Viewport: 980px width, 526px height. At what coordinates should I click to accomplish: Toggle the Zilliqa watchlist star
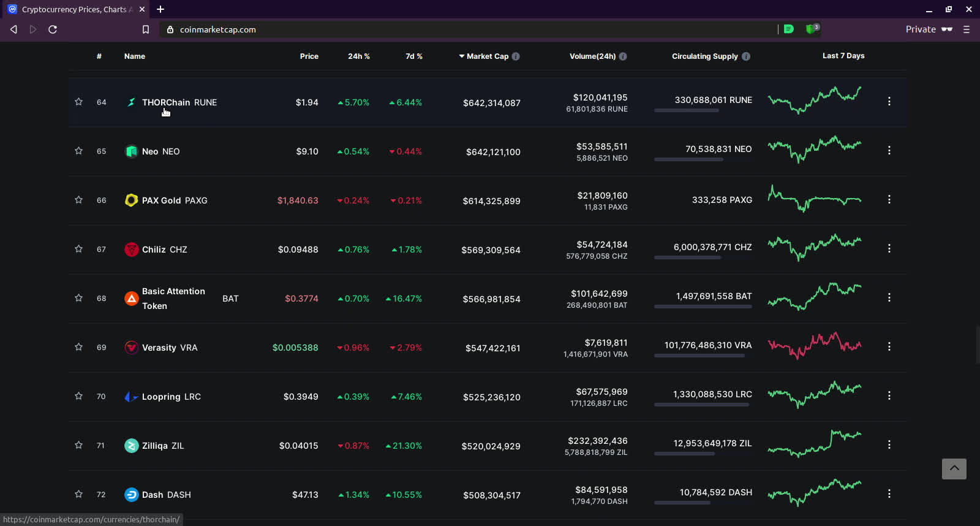click(x=78, y=445)
